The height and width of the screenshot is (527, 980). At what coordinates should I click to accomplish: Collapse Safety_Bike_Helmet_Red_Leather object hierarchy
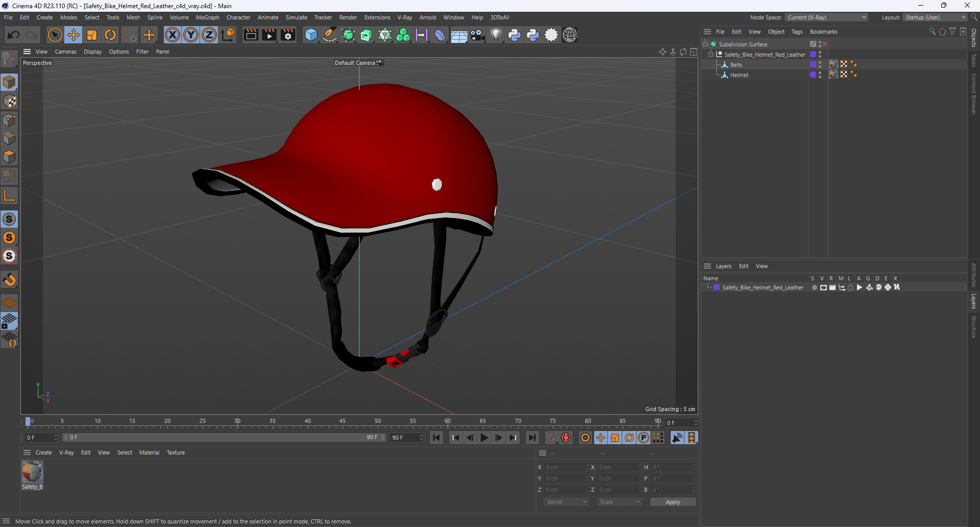710,55
